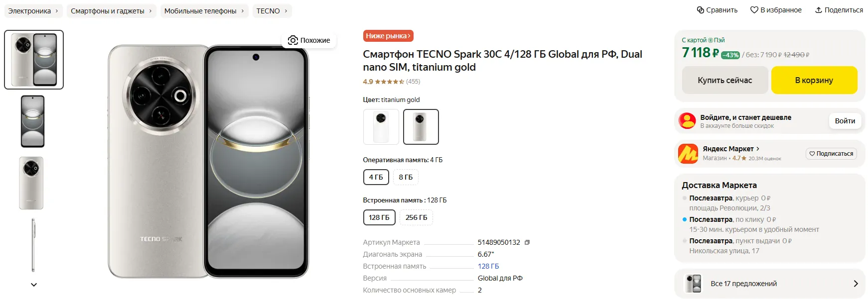Click the Compare (Сравнить) icon
868x299 pixels.
pyautogui.click(x=700, y=10)
